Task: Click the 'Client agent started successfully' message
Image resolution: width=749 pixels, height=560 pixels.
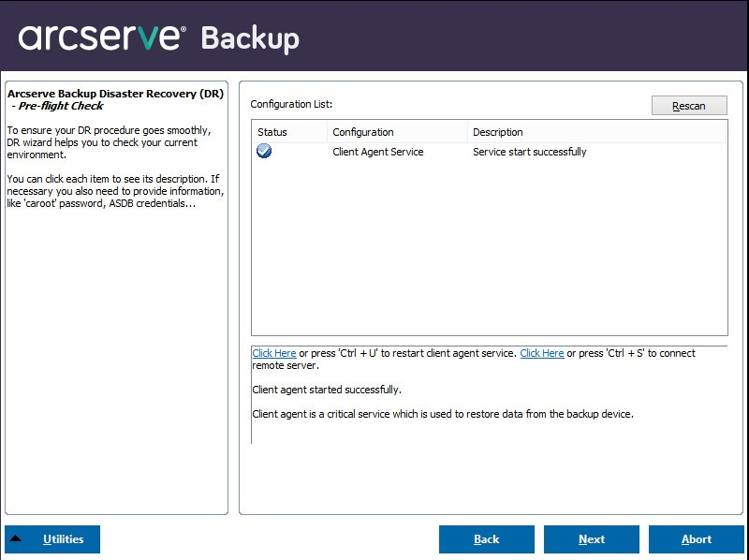Action: [x=327, y=390]
